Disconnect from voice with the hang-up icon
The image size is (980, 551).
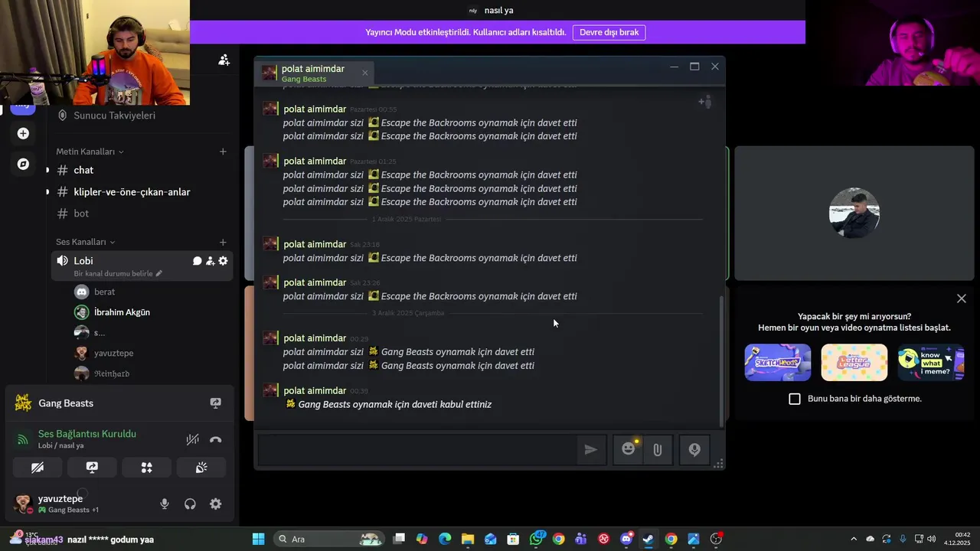point(216,439)
